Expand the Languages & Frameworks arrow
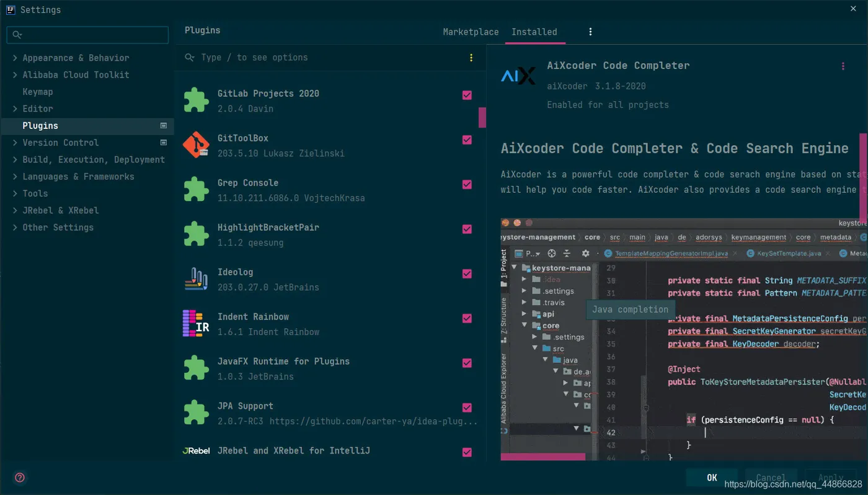Viewport: 868px width, 495px height. [x=15, y=176]
